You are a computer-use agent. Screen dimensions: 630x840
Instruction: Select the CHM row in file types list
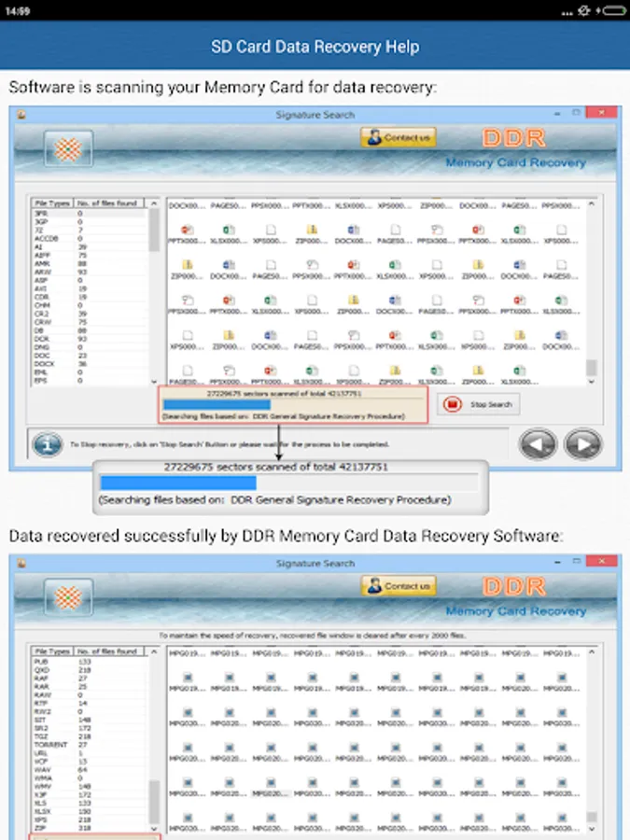[x=89, y=305]
